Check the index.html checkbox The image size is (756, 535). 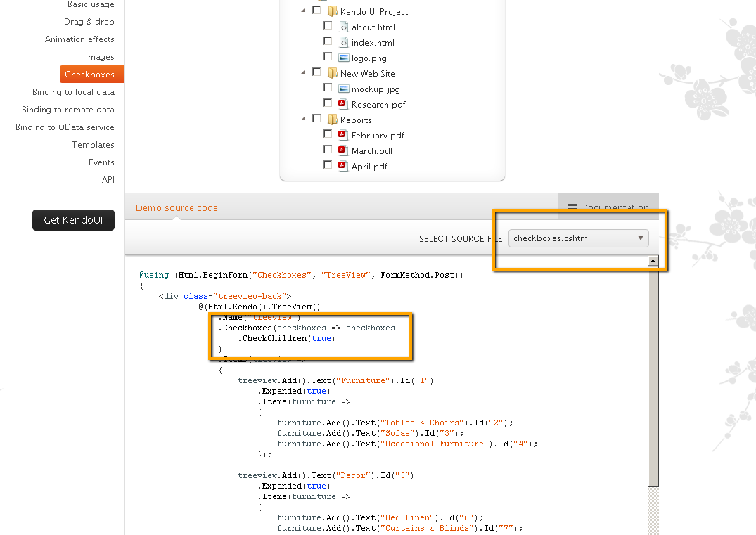tap(328, 41)
